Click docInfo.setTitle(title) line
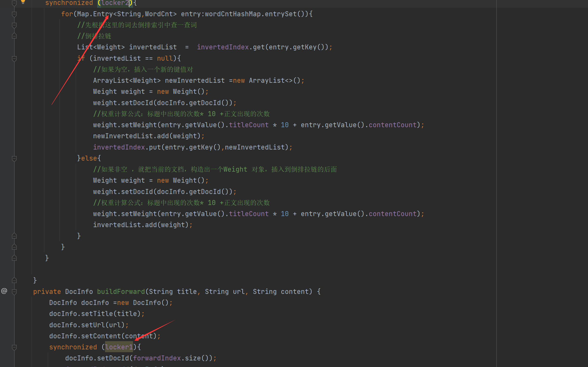The height and width of the screenshot is (367, 588). [97, 314]
